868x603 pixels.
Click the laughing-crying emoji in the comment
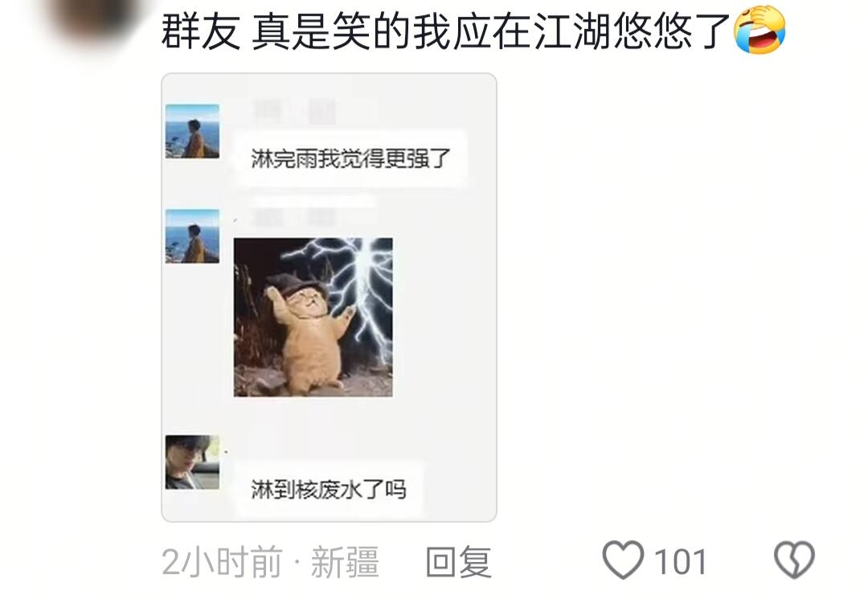(759, 30)
